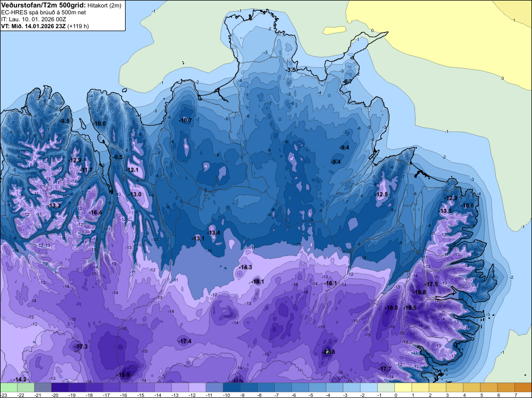Screen dimensions: 532x398
Task: Select the -16.4 temperature label
Action: click(x=95, y=212)
